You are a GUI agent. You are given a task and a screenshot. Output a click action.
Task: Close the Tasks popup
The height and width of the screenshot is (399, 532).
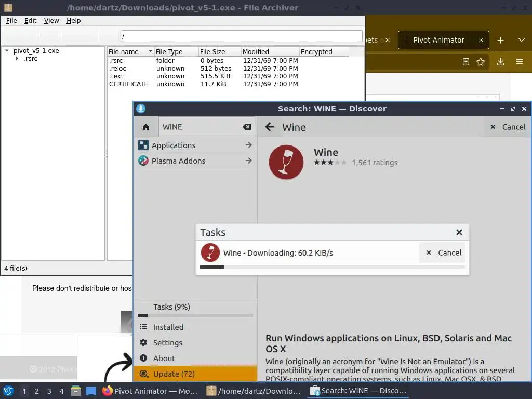tap(459, 232)
